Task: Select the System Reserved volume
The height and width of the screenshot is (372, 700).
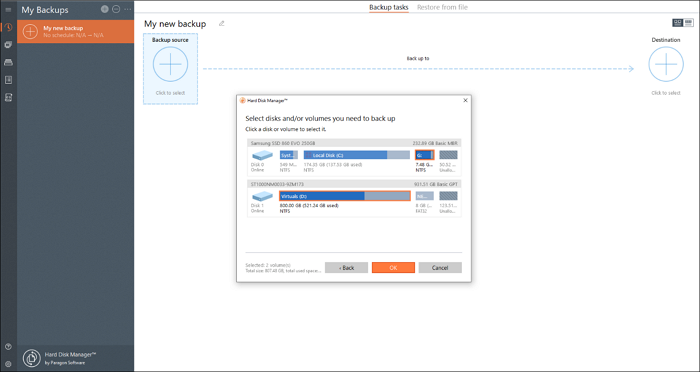Action: pyautogui.click(x=289, y=155)
